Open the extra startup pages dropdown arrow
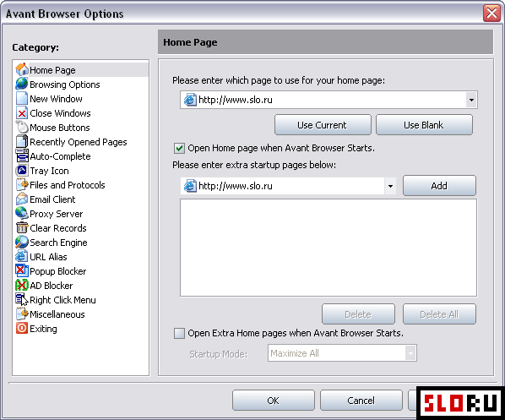Screen dimensions: 505x420 coord(390,186)
